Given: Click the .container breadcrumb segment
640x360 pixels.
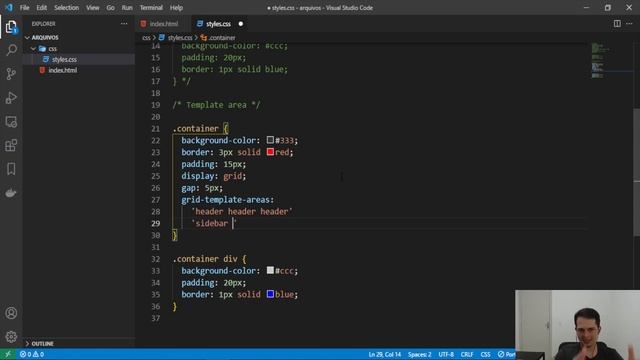Looking at the screenshot, I should [x=218, y=38].
